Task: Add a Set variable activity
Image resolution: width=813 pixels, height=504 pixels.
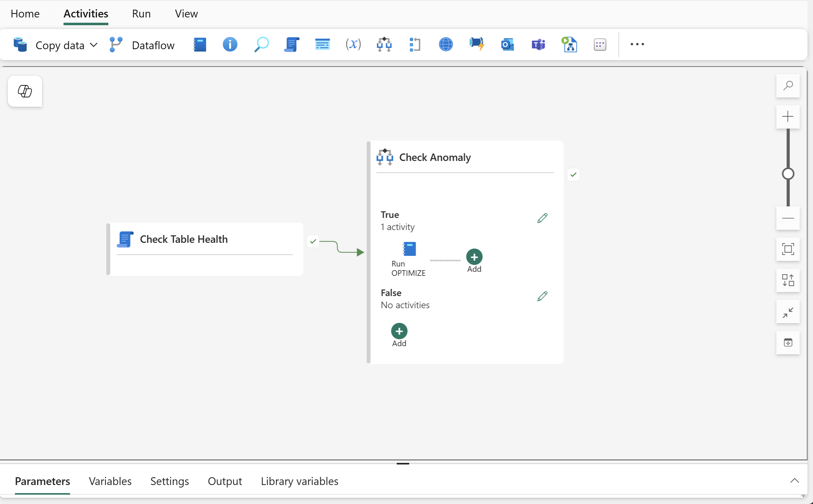Action: pyautogui.click(x=353, y=44)
